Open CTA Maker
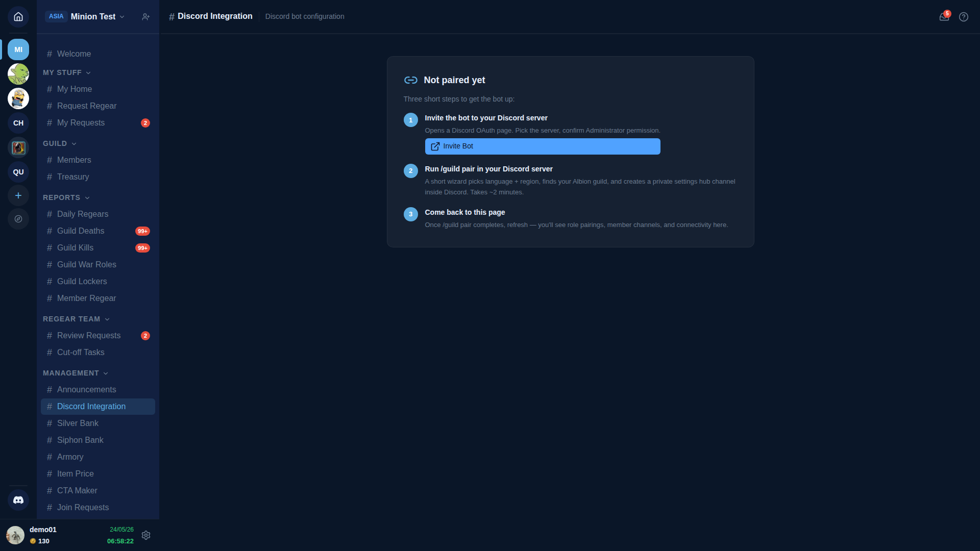This screenshot has height=551, width=980. tap(98, 490)
